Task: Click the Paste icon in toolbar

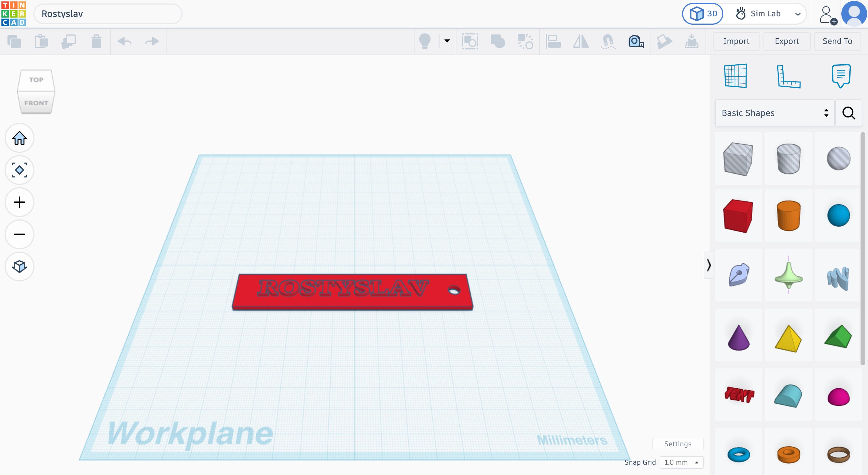Action: coord(41,41)
